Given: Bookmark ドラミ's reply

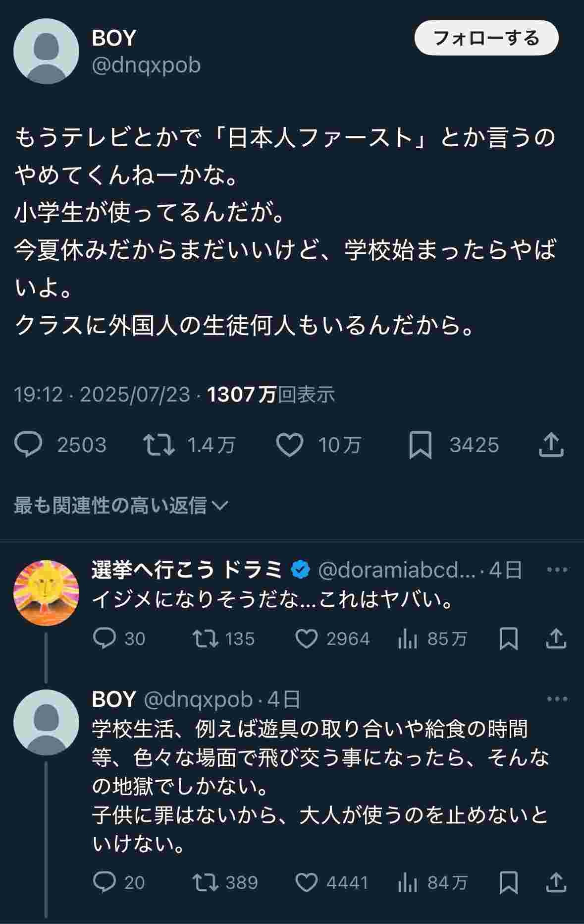Looking at the screenshot, I should click(508, 638).
